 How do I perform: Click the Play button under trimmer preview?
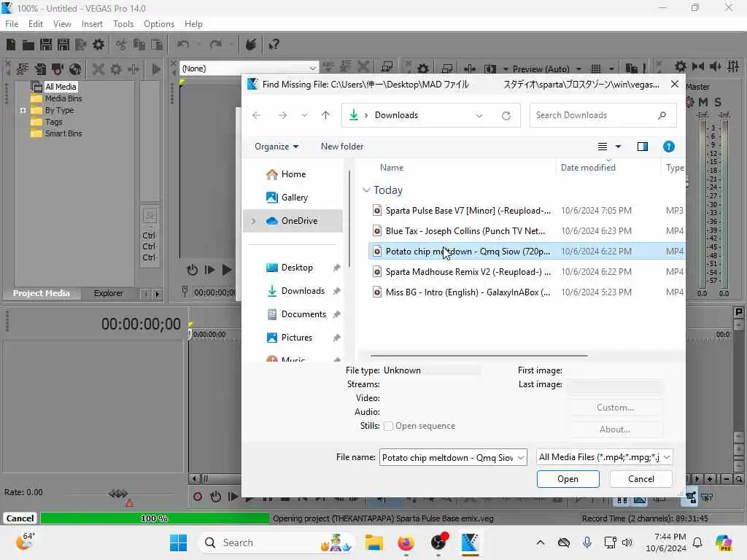tap(227, 270)
